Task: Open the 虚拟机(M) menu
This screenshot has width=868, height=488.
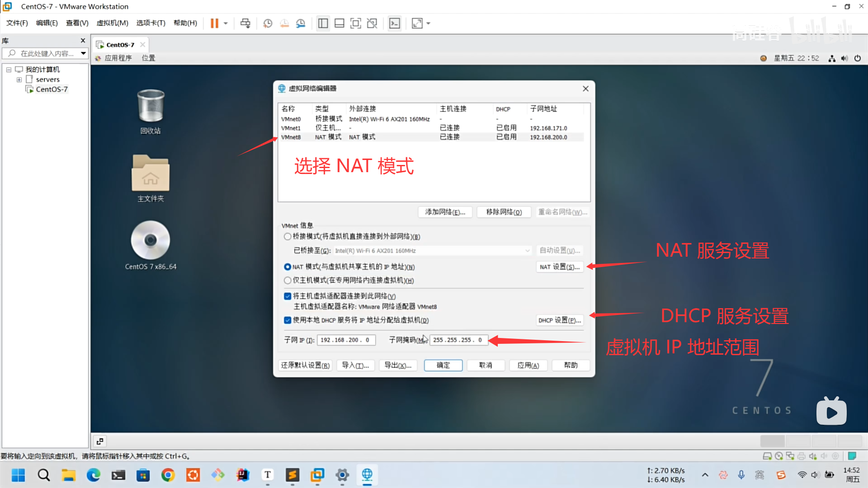Action: [x=112, y=23]
